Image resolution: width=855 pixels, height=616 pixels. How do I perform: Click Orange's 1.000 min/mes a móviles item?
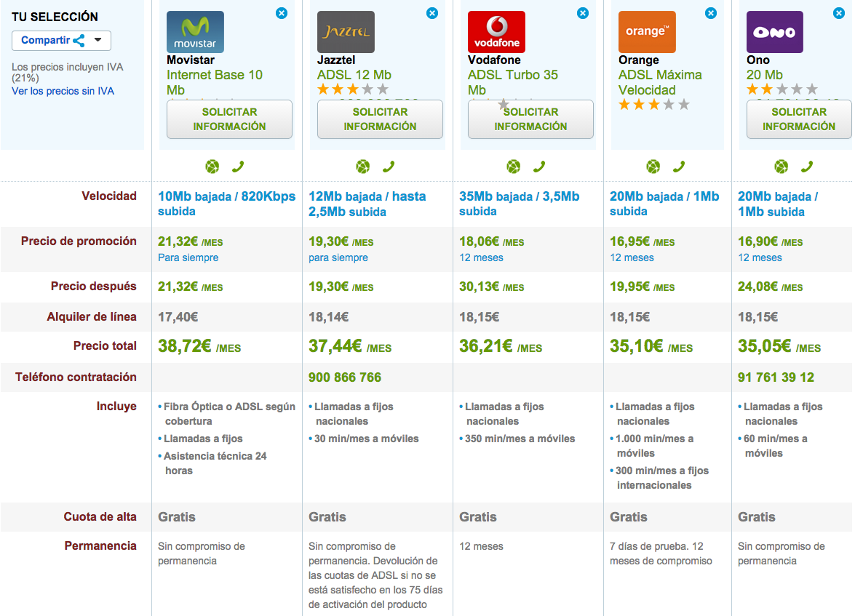coord(651,446)
